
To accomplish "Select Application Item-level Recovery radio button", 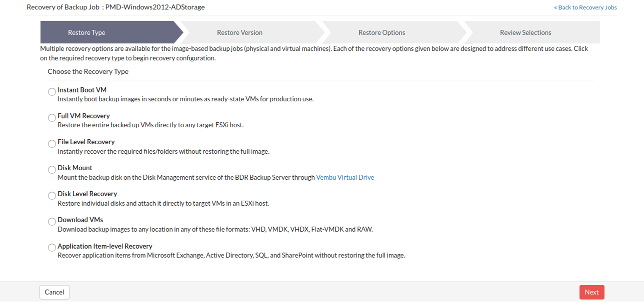I will [52, 248].
